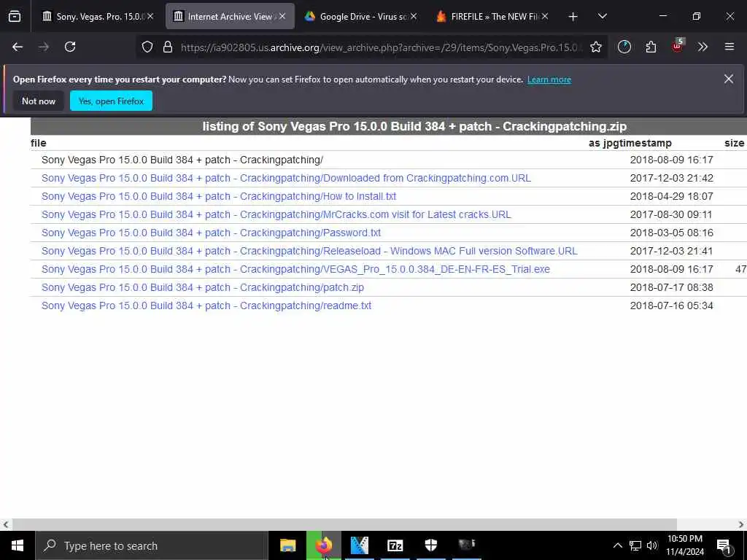
Task: Show site security padlock info
Action: [167, 47]
